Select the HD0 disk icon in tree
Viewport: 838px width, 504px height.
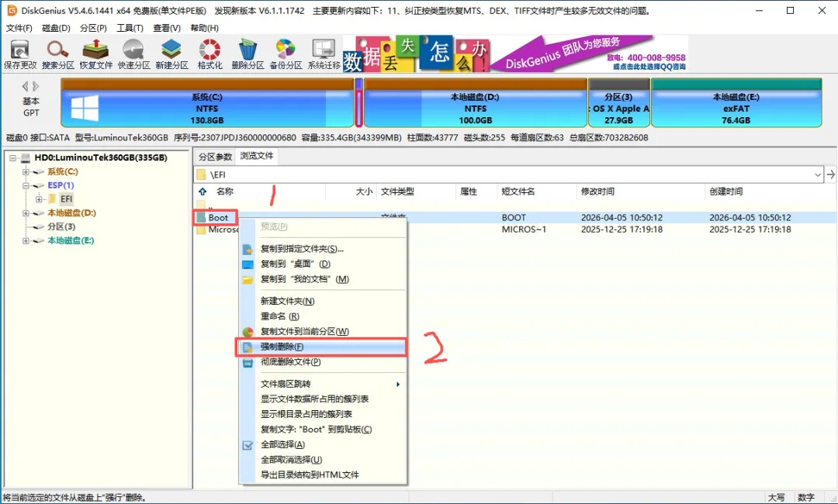(26, 157)
